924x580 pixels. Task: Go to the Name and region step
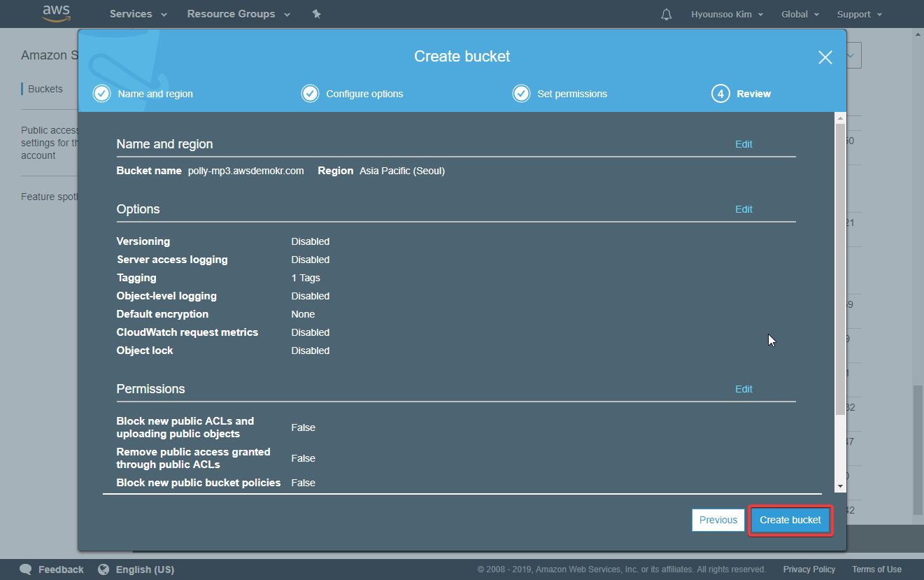click(155, 94)
